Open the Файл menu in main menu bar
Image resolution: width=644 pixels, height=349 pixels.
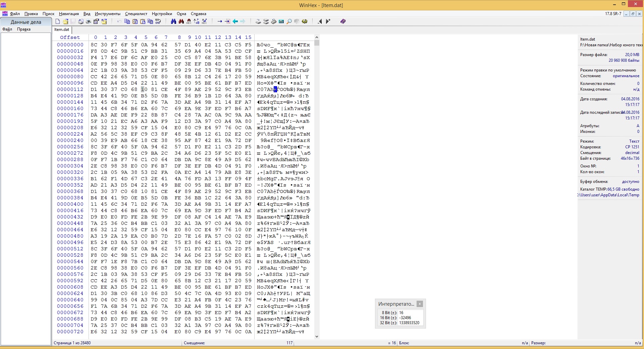click(15, 14)
